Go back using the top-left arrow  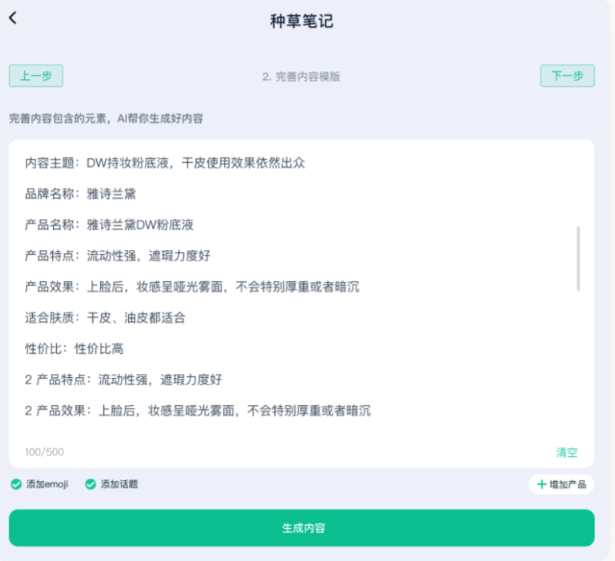click(13, 18)
